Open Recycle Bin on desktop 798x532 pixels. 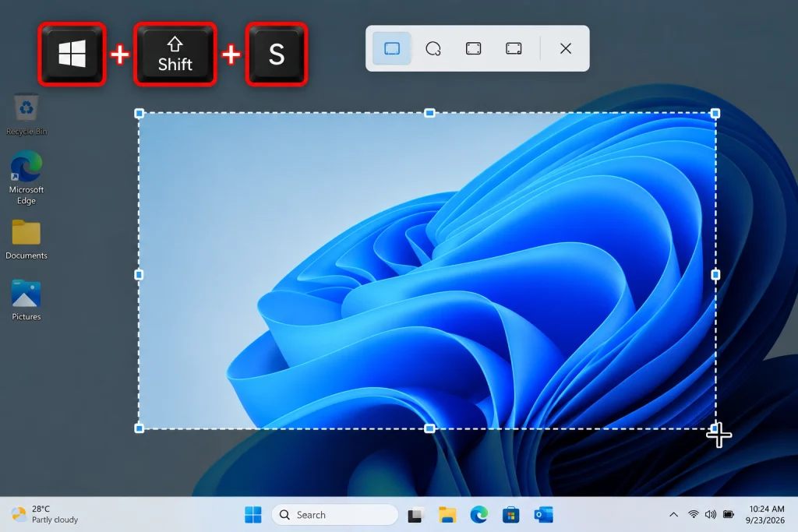26,115
